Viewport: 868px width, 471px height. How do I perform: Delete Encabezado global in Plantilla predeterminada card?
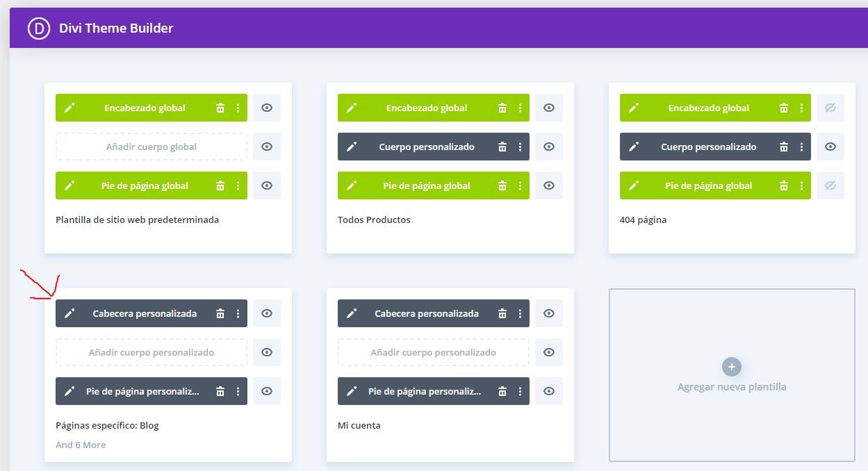(220, 108)
